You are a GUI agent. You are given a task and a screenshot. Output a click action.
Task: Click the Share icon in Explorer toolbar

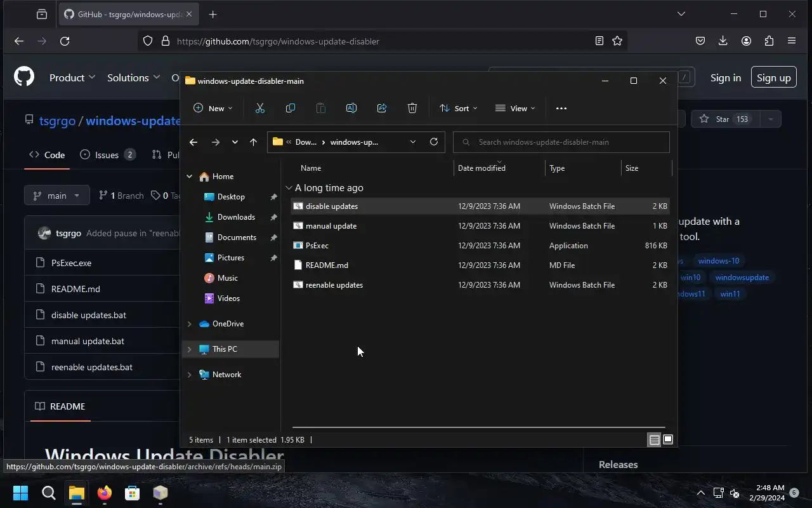[x=382, y=108]
